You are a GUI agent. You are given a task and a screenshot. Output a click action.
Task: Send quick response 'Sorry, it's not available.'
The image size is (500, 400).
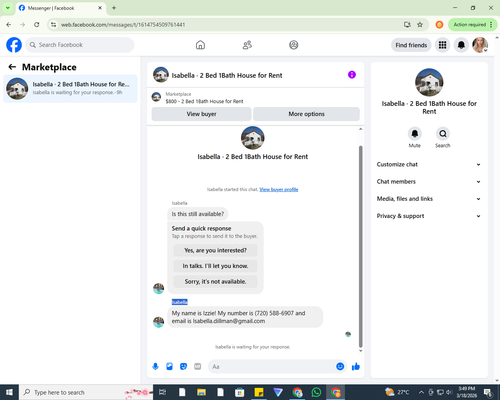(x=215, y=282)
